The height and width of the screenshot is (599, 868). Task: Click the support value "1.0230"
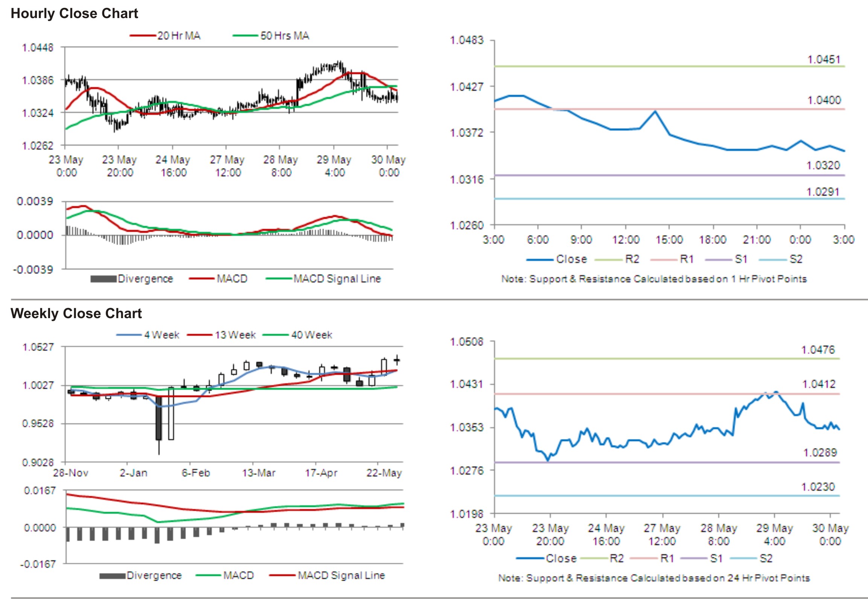818,487
